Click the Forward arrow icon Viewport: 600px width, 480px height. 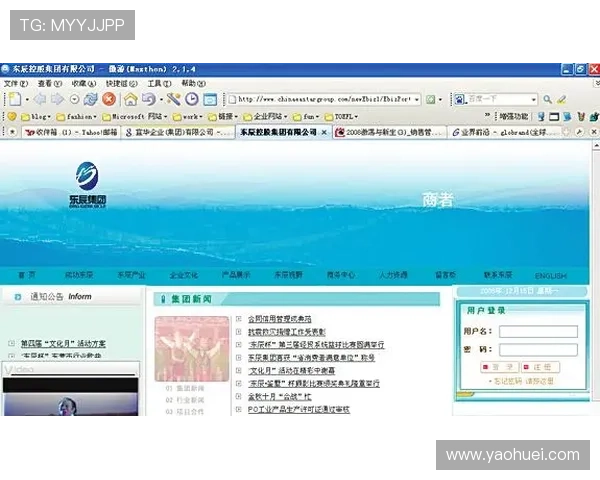coord(57,100)
